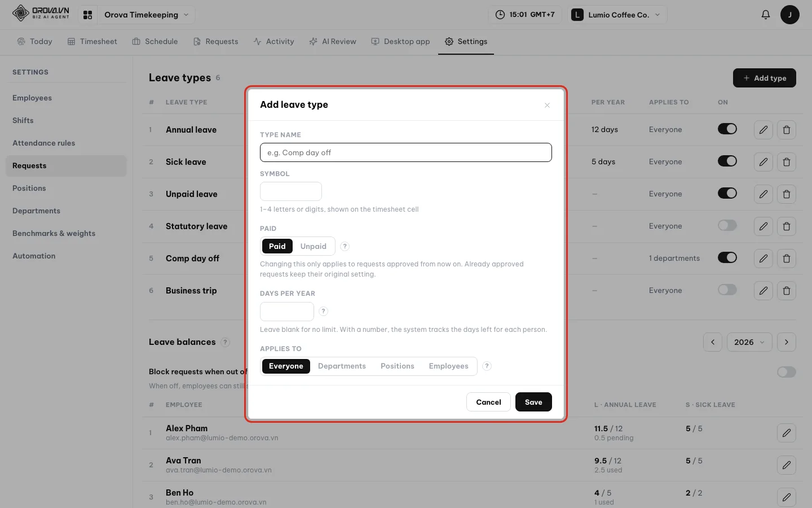Image resolution: width=812 pixels, height=508 pixels.
Task: Edit the Annual leave type
Action: click(763, 130)
